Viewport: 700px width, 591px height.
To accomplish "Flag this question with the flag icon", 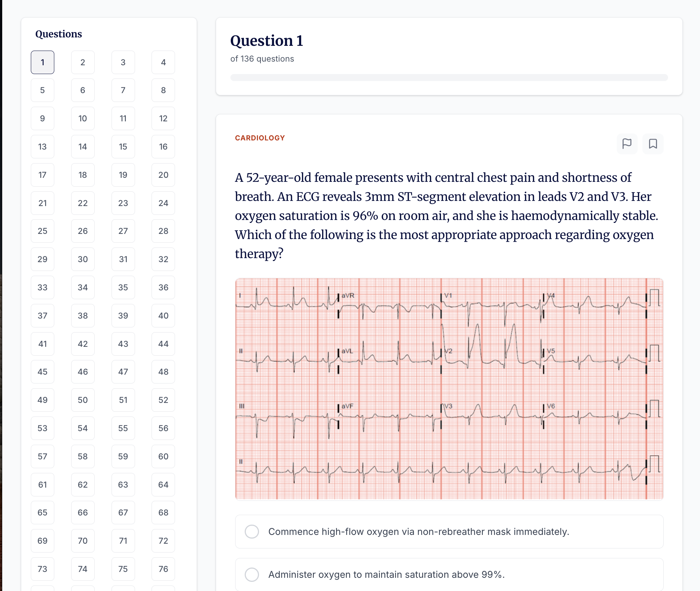I will [x=627, y=144].
